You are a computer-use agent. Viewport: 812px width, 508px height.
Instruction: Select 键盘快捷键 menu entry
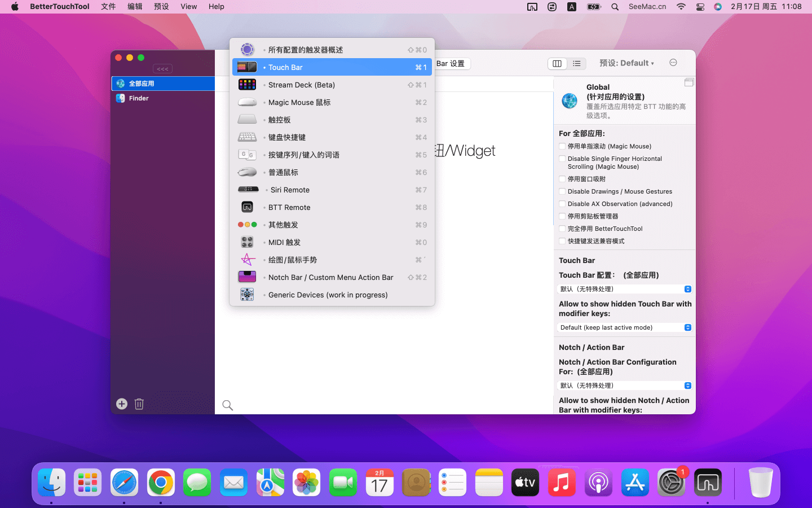pyautogui.click(x=332, y=137)
